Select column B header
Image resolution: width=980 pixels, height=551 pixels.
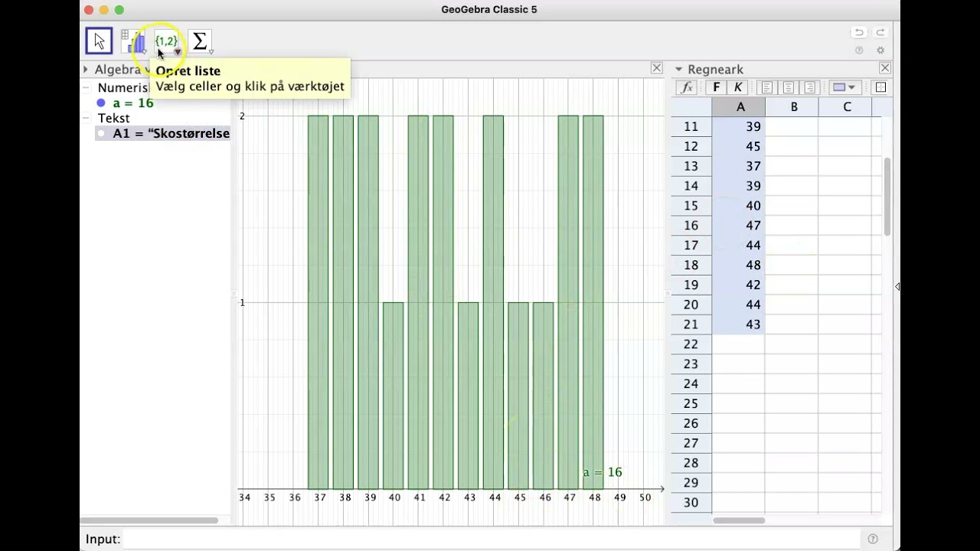coord(793,107)
